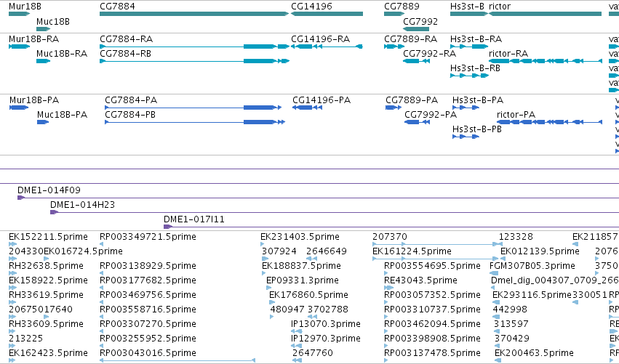The image size is (619, 364).
Task: Click EST RP003469756.5prime
Action: click(x=148, y=296)
